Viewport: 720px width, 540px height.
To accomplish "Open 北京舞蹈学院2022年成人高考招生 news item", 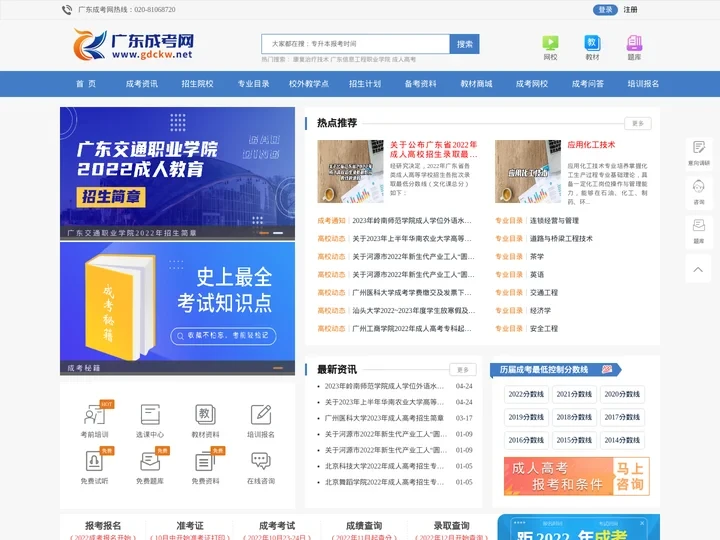I will click(x=384, y=482).
